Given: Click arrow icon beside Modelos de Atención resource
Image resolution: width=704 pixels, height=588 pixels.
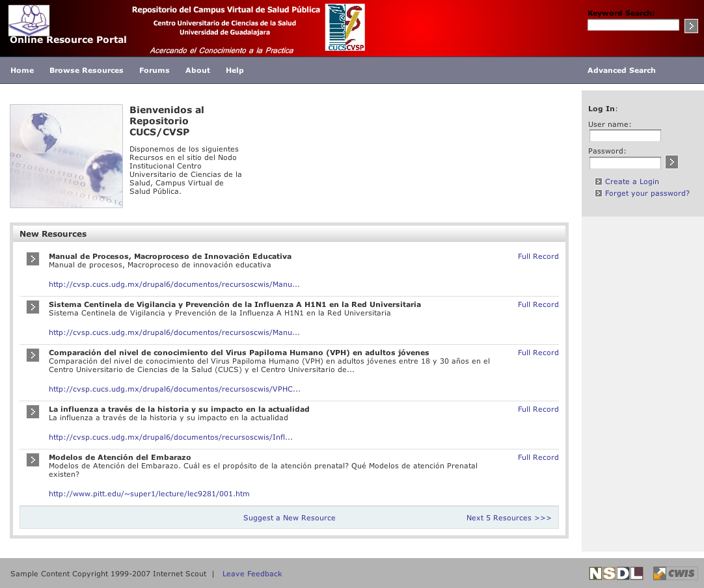Looking at the screenshot, I should tap(33, 460).
